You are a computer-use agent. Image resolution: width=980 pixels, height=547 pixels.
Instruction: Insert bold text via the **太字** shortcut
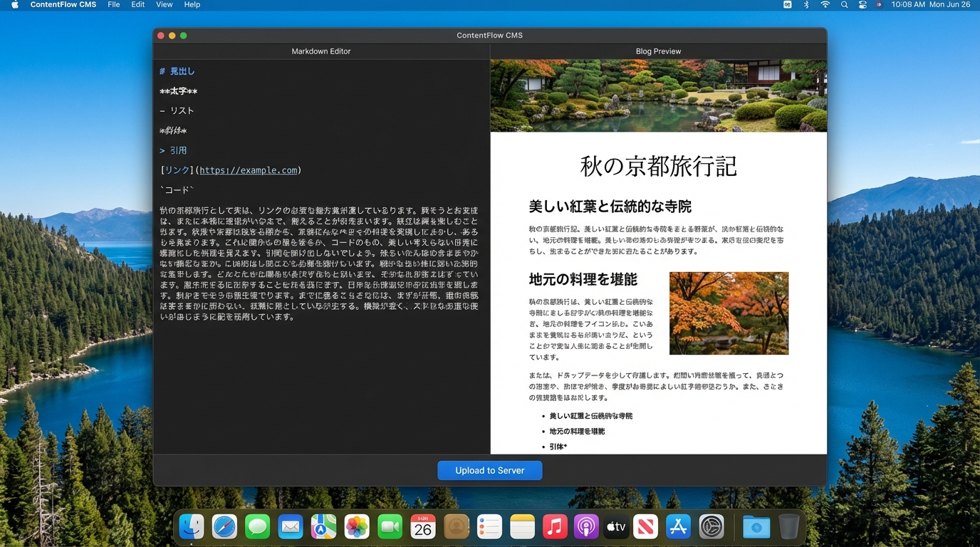tap(178, 90)
